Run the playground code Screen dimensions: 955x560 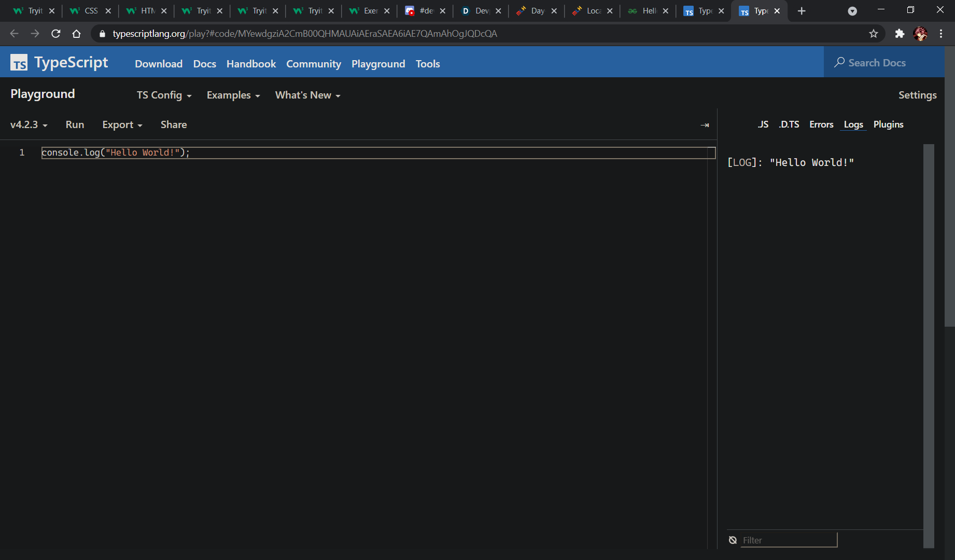click(75, 125)
